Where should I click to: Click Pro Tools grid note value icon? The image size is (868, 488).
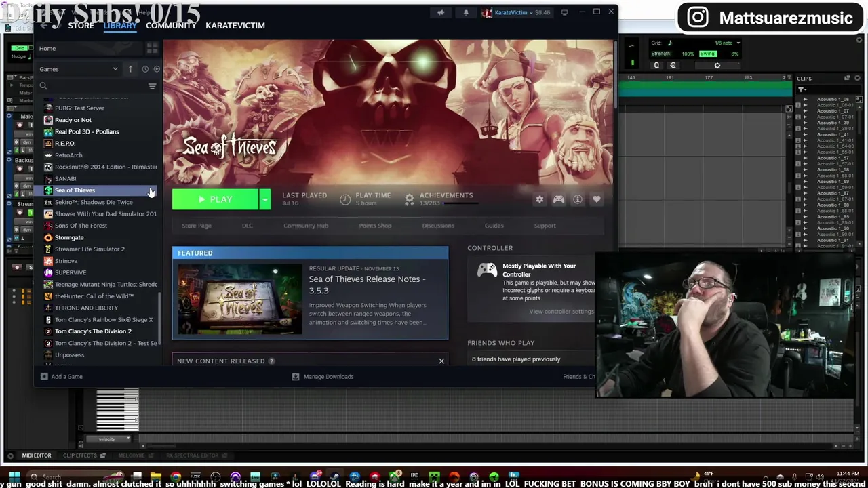669,43
